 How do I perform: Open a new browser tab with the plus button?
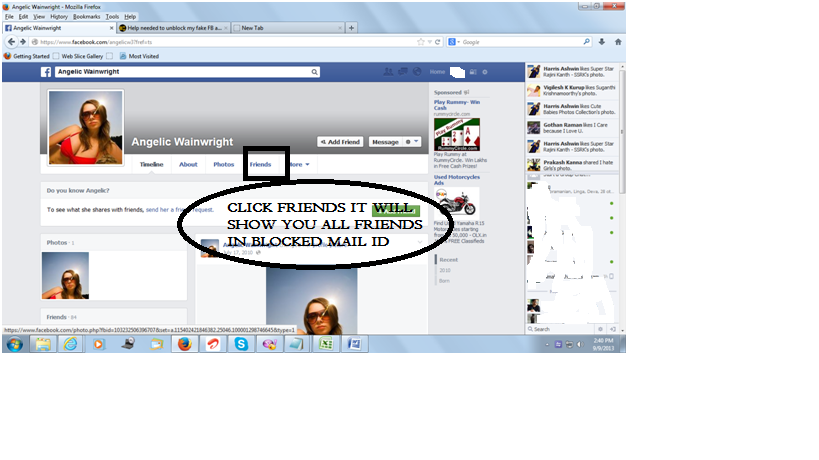pyautogui.click(x=352, y=28)
